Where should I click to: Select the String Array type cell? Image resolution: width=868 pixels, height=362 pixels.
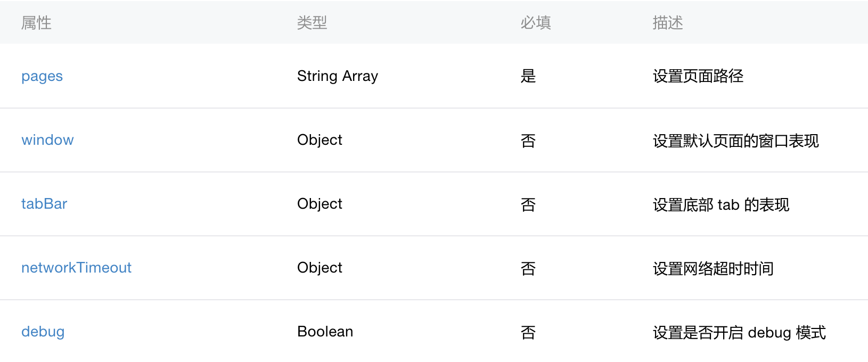[x=338, y=76]
